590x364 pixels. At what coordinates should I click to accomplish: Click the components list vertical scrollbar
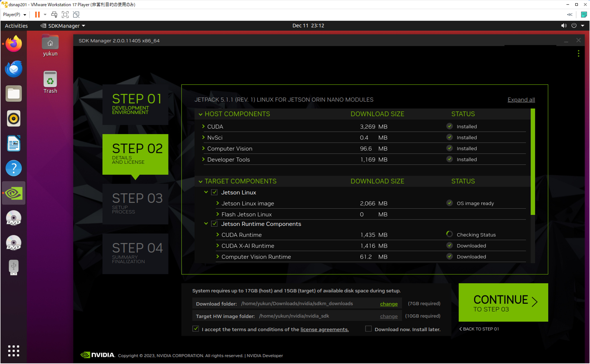[533, 162]
